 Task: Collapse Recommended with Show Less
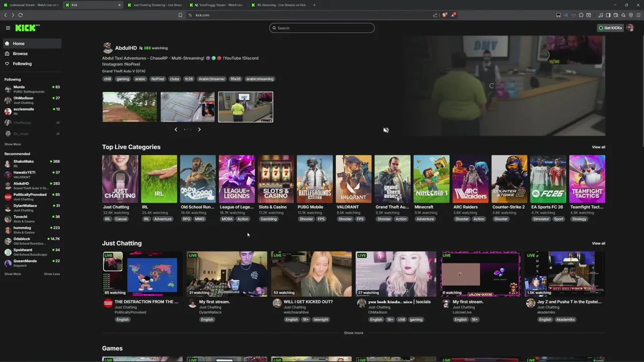coord(52,274)
